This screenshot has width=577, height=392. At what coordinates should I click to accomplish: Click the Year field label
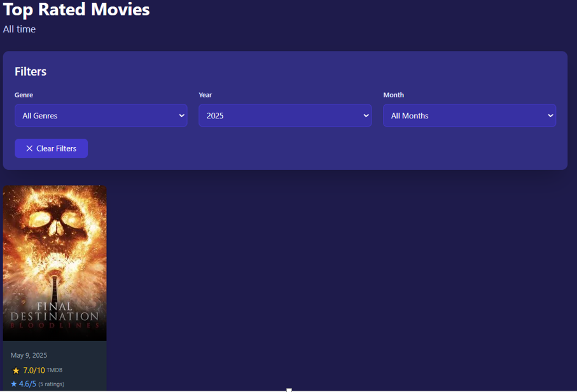coord(205,95)
